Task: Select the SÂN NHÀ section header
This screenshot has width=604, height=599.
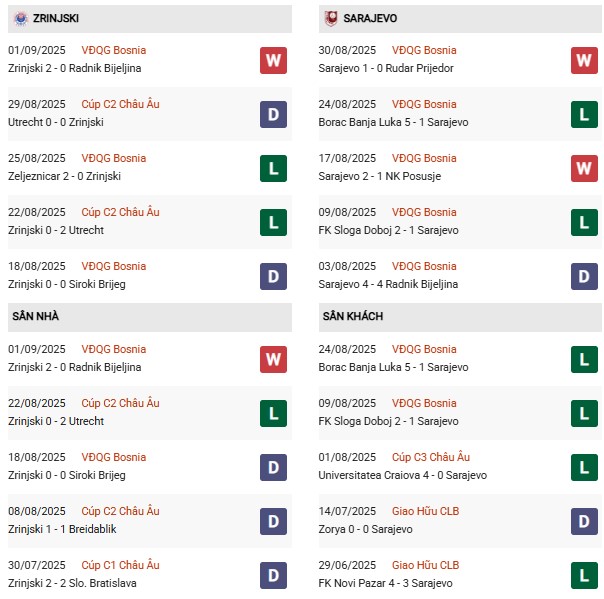Action: tap(150, 317)
